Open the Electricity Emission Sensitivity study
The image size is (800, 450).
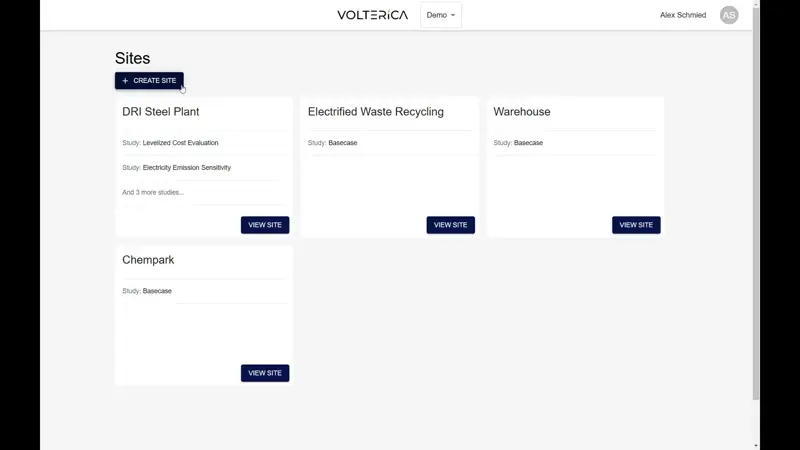click(x=187, y=167)
